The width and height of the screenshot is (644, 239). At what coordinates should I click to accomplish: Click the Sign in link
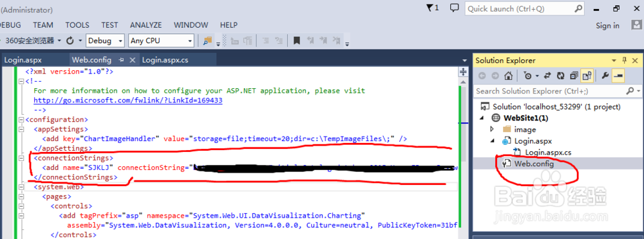point(607,26)
